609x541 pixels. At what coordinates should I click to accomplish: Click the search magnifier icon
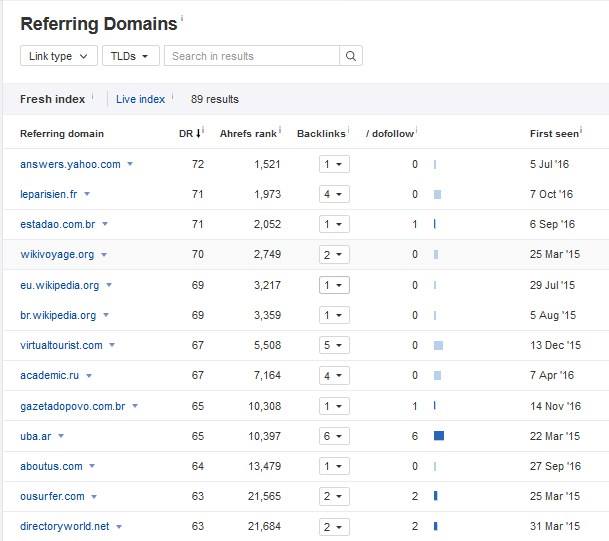[x=350, y=56]
